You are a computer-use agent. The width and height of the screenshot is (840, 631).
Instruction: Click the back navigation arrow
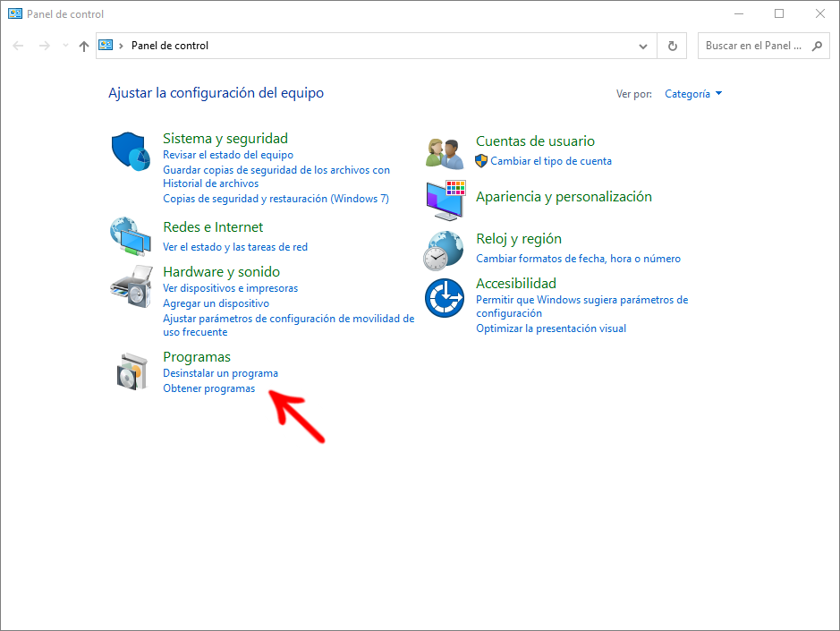18,46
